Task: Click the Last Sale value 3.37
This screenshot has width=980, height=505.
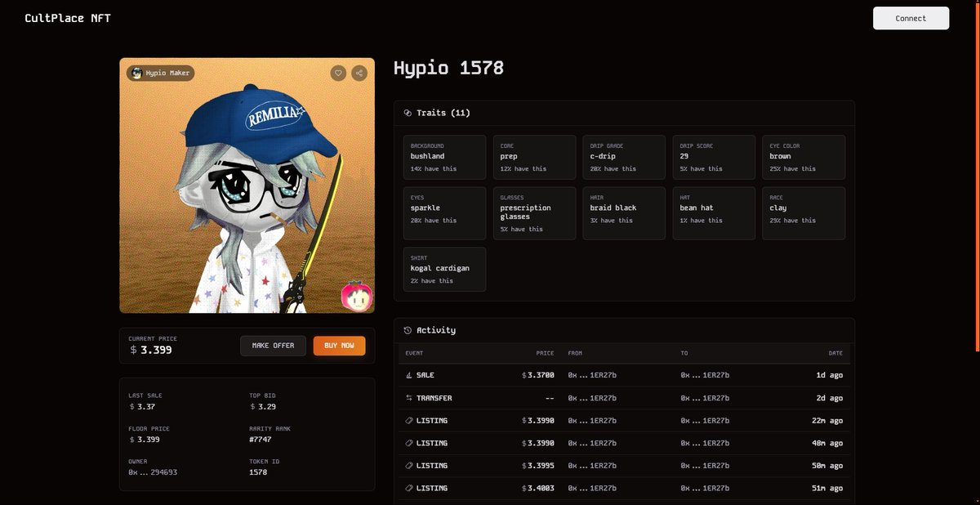Action: [x=142, y=406]
